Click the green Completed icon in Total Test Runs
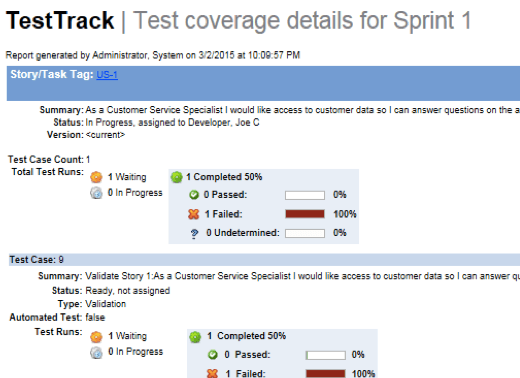This screenshot has height=378, width=520. click(177, 177)
